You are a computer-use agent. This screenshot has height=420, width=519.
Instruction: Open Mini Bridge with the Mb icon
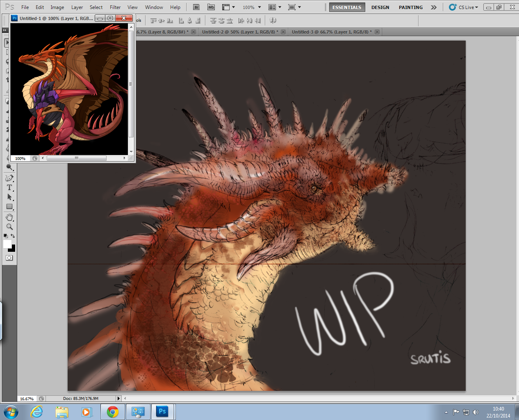[211, 7]
